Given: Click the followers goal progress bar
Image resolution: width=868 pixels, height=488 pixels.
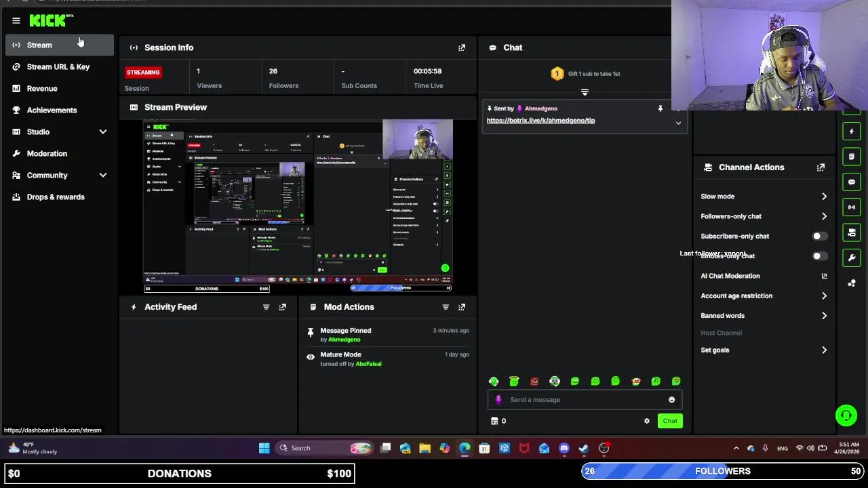Looking at the screenshot, I should (x=723, y=471).
